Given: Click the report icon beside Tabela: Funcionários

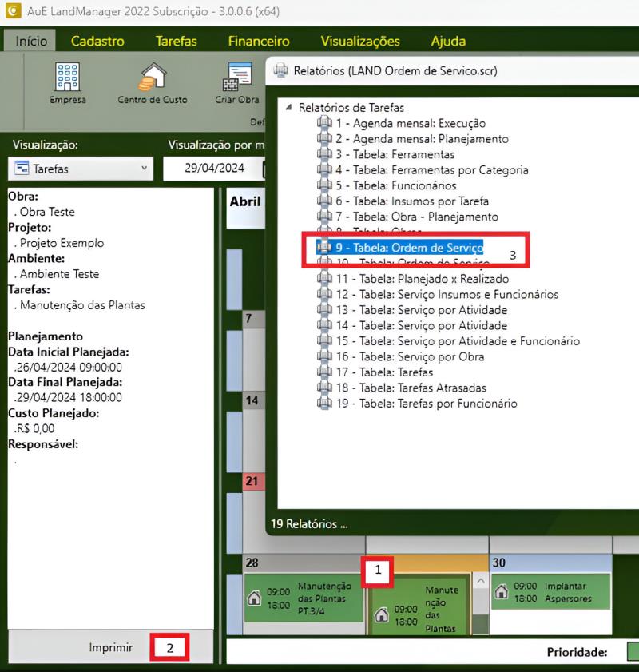Looking at the screenshot, I should 324,185.
